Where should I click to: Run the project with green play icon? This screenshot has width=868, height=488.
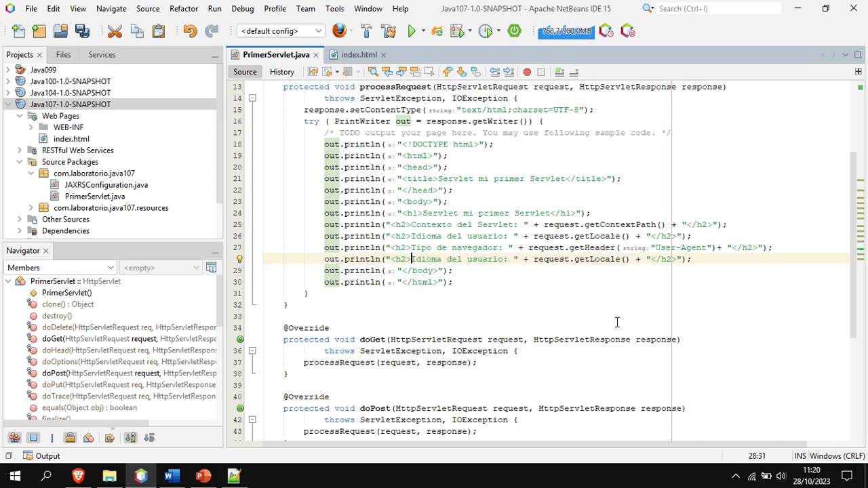point(412,31)
